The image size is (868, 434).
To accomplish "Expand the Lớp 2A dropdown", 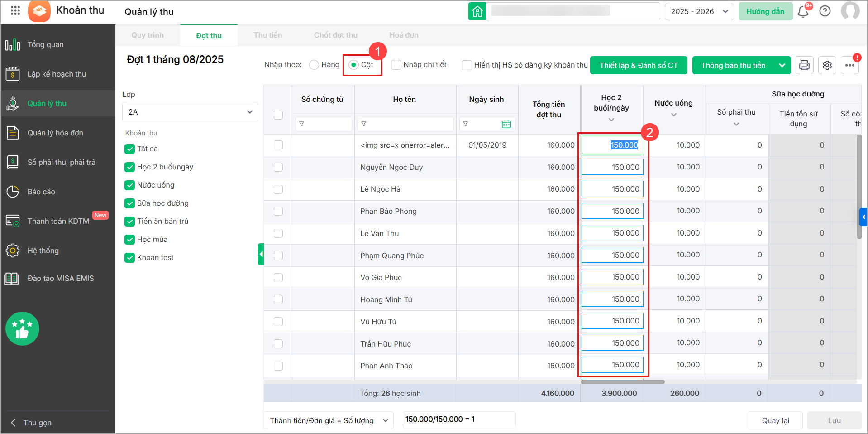I will [190, 112].
